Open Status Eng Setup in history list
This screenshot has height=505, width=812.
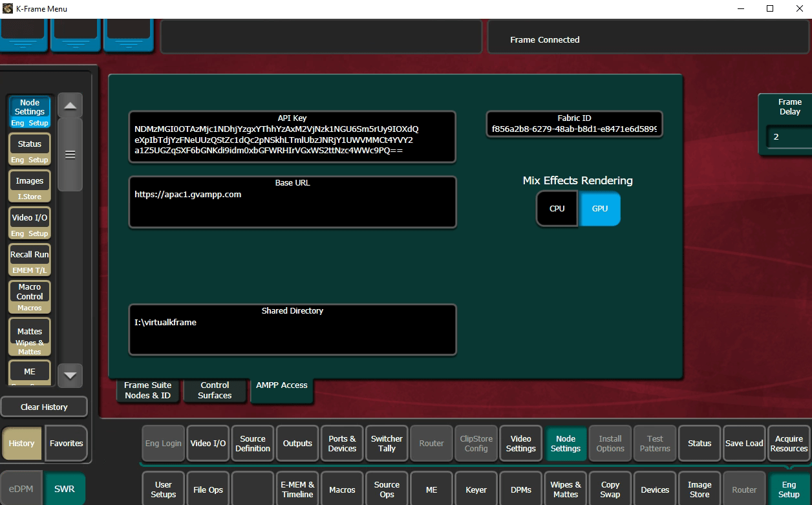click(30, 149)
